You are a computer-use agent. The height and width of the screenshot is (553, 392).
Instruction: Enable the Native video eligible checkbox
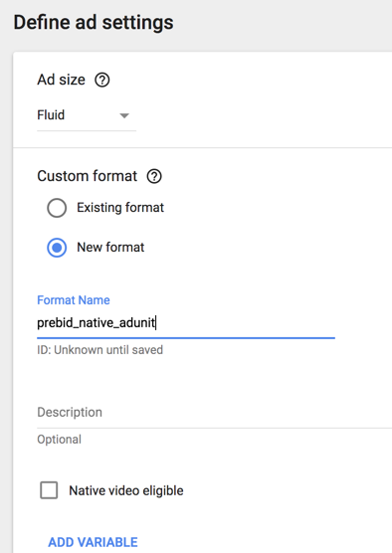coord(49,490)
